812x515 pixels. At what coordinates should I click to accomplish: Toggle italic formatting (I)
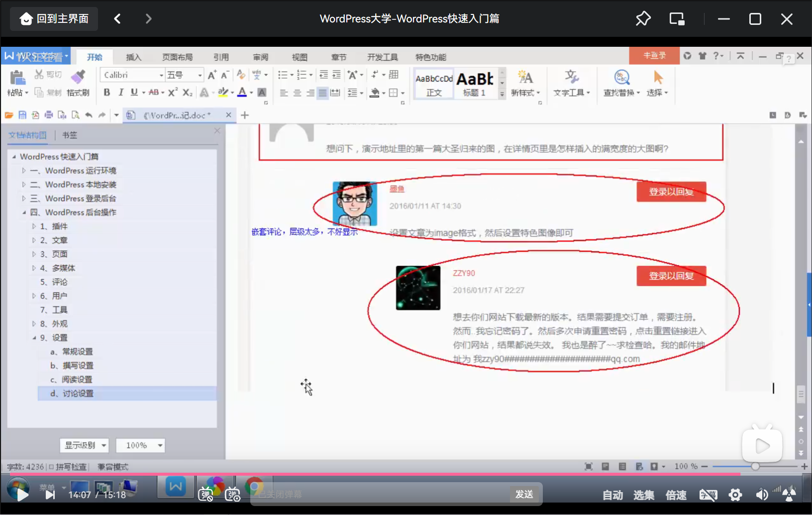tap(120, 92)
